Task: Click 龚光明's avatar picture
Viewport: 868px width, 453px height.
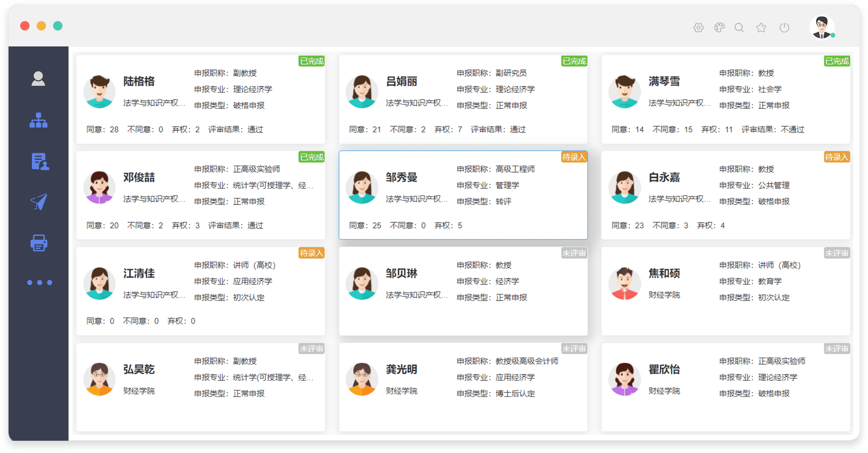Action: pos(362,379)
